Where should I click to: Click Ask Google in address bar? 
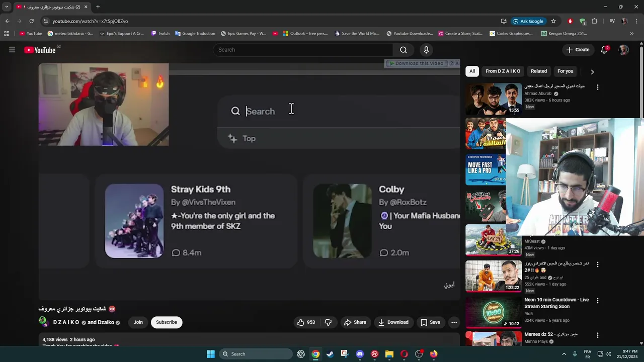(x=528, y=21)
